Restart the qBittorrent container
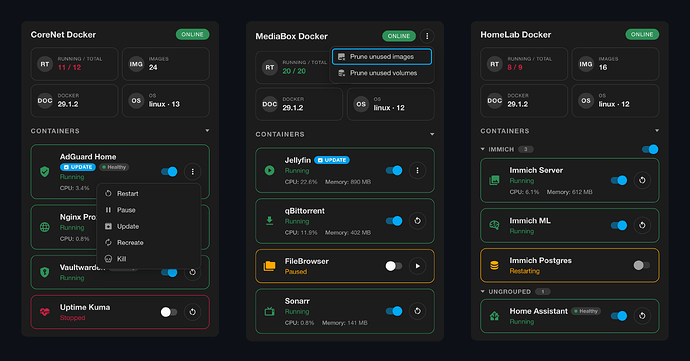Image resolution: width=690 pixels, height=361 pixels. 417,221
